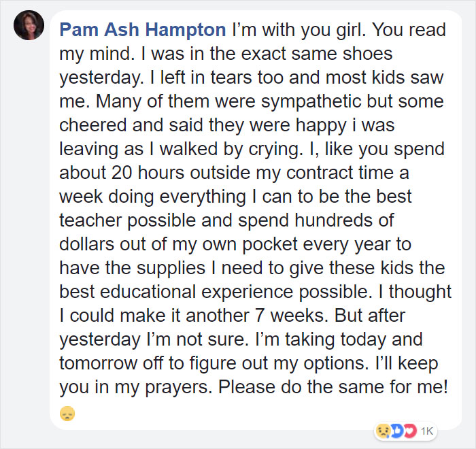476x449 pixels.
Task: Click the surname "Hampton" in the author link
Action: click(x=186, y=31)
